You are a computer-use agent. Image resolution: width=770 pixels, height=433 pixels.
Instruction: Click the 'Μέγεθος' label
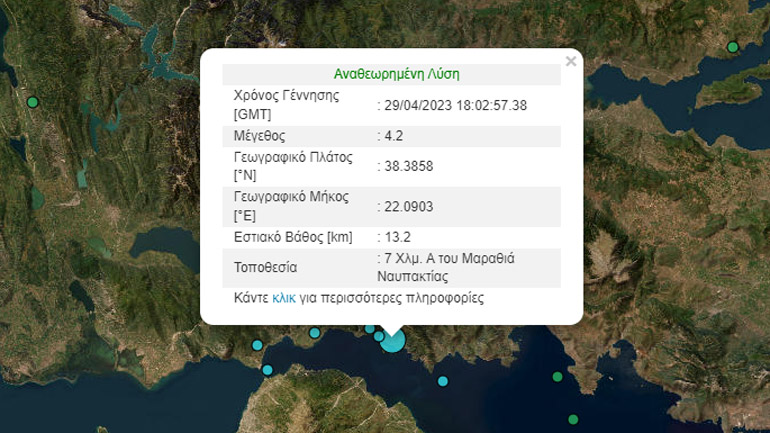coord(259,136)
